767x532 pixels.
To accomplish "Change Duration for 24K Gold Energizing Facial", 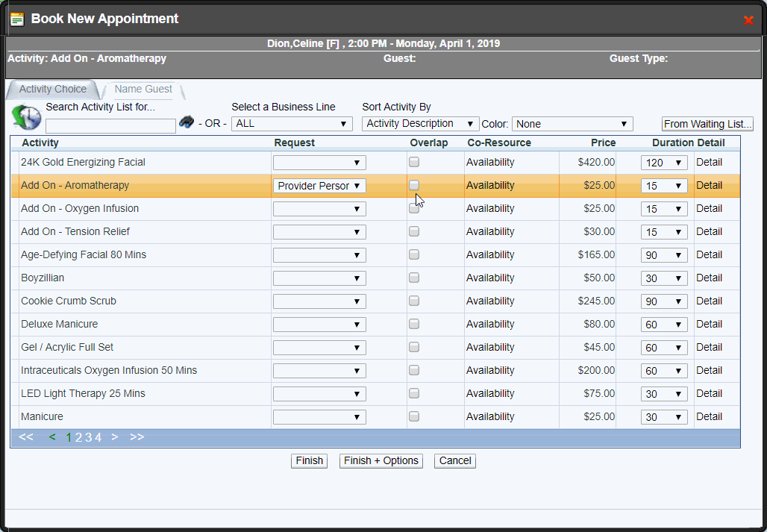I will point(664,163).
